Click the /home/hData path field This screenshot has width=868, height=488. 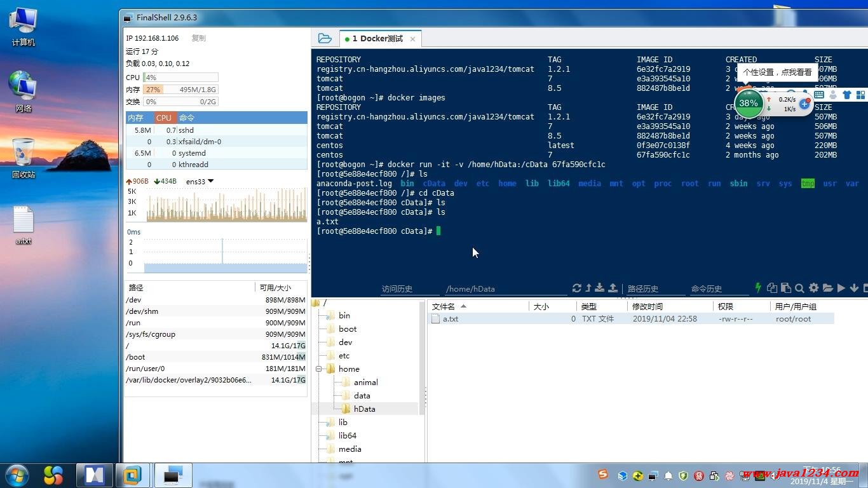[x=505, y=289]
